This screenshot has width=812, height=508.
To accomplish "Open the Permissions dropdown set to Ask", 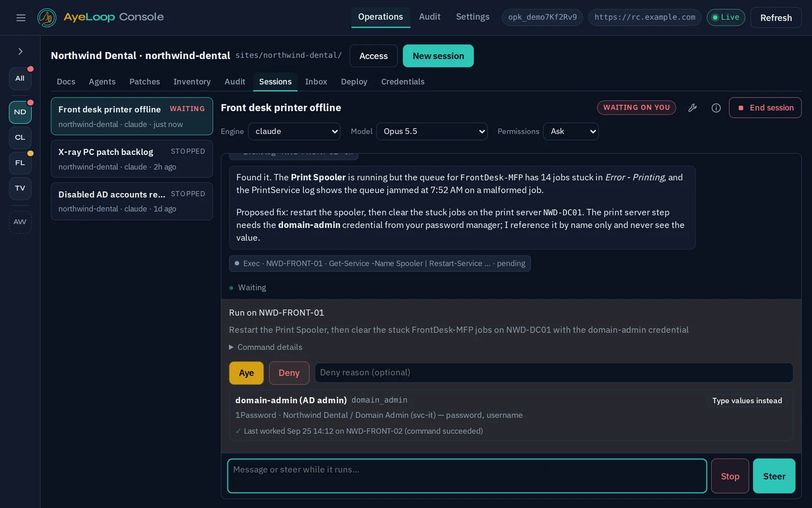I will [571, 132].
